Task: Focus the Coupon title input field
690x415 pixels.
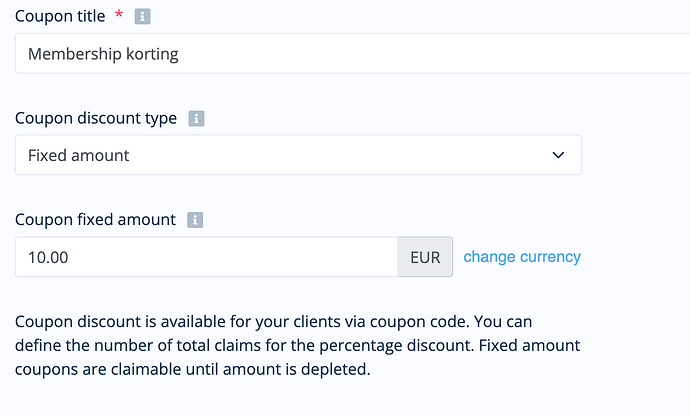Action: pyautogui.click(x=352, y=53)
